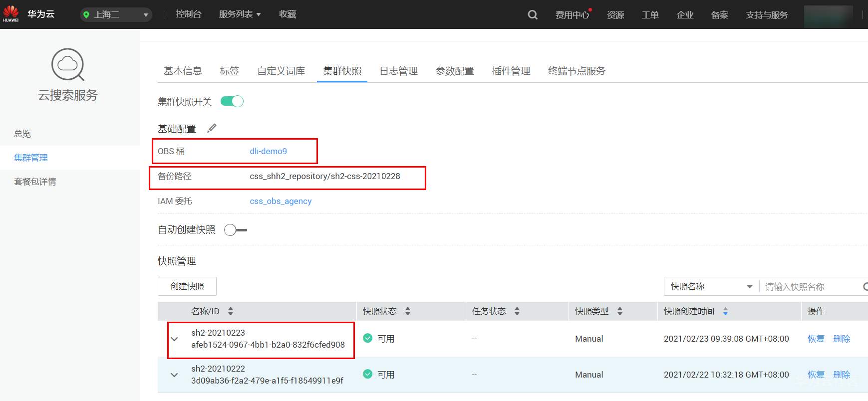Open the 快照名称 filter dropdown
868x401 pixels.
(x=711, y=286)
